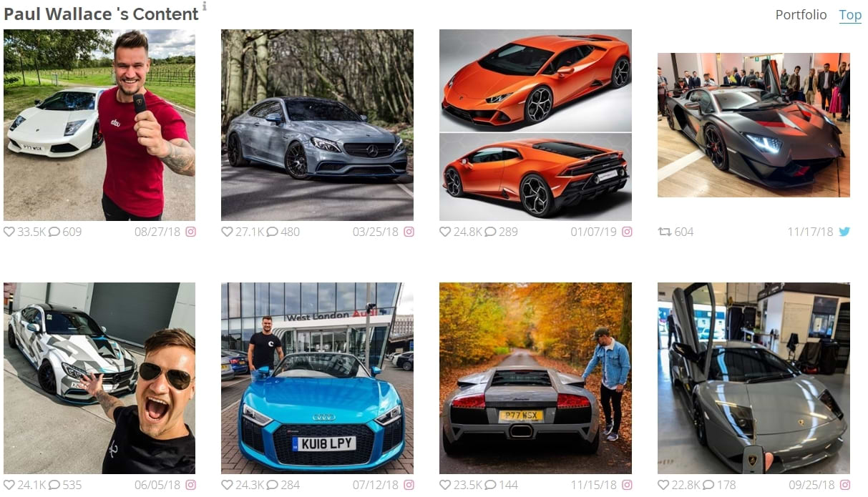Open the blue Audi R8 KU18 LPY thumbnail
This screenshot has width=868, height=497.
(x=317, y=378)
